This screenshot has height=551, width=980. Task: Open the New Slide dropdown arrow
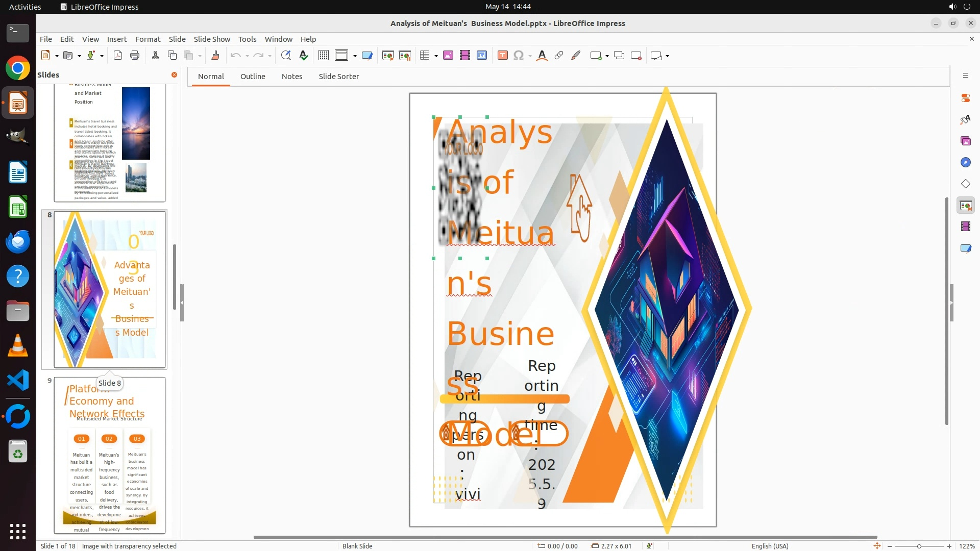[x=607, y=56]
